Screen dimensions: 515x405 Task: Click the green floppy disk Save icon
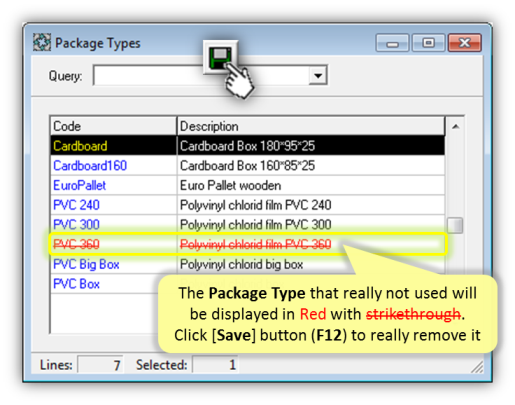[x=220, y=57]
